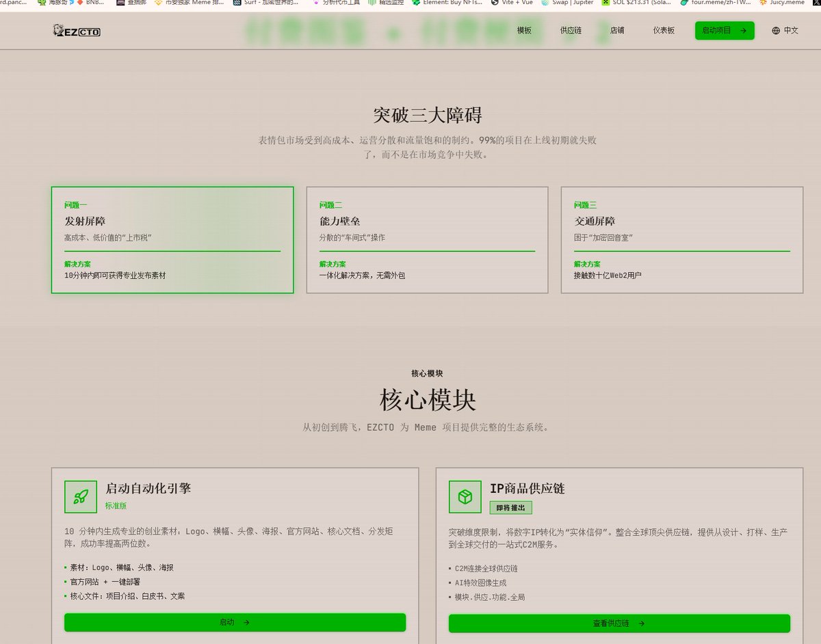This screenshot has height=644, width=821.
Task: Click the EZCTO logo in header
Action: tap(77, 30)
